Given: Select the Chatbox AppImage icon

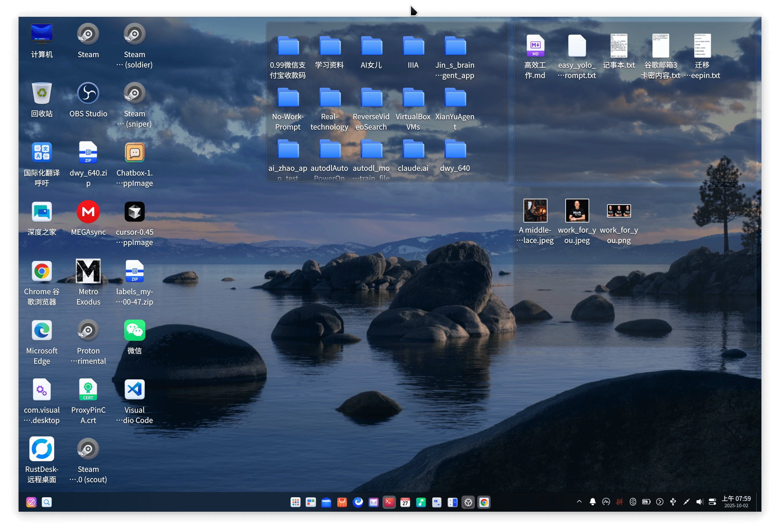Looking at the screenshot, I should point(135,153).
